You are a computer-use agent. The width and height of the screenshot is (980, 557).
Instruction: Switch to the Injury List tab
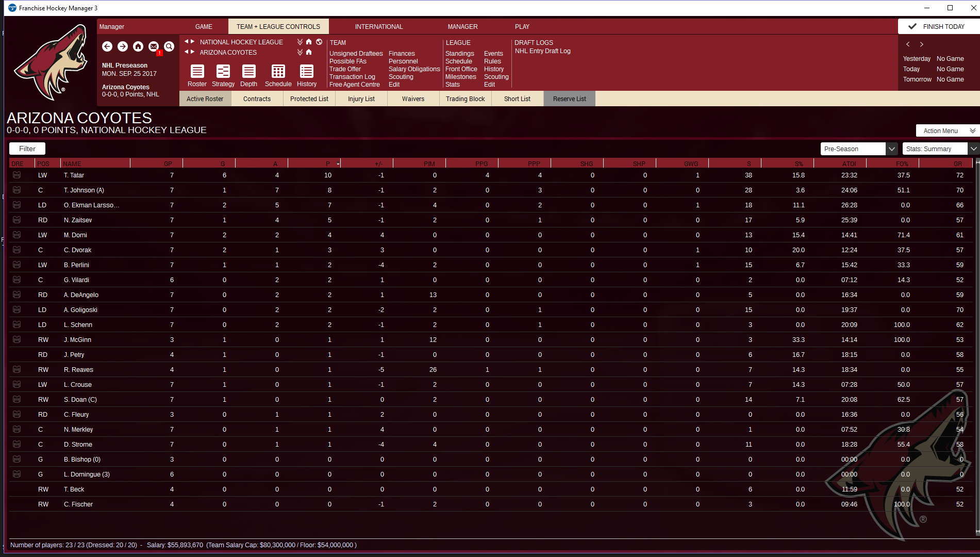click(361, 99)
